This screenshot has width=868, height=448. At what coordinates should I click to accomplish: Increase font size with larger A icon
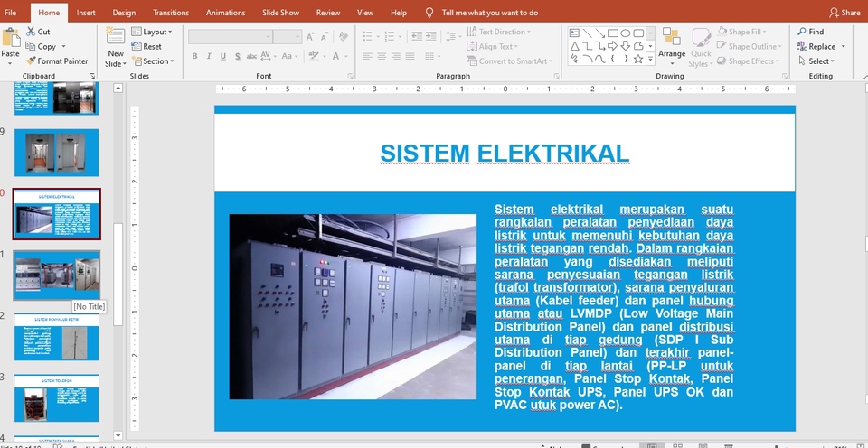point(310,36)
